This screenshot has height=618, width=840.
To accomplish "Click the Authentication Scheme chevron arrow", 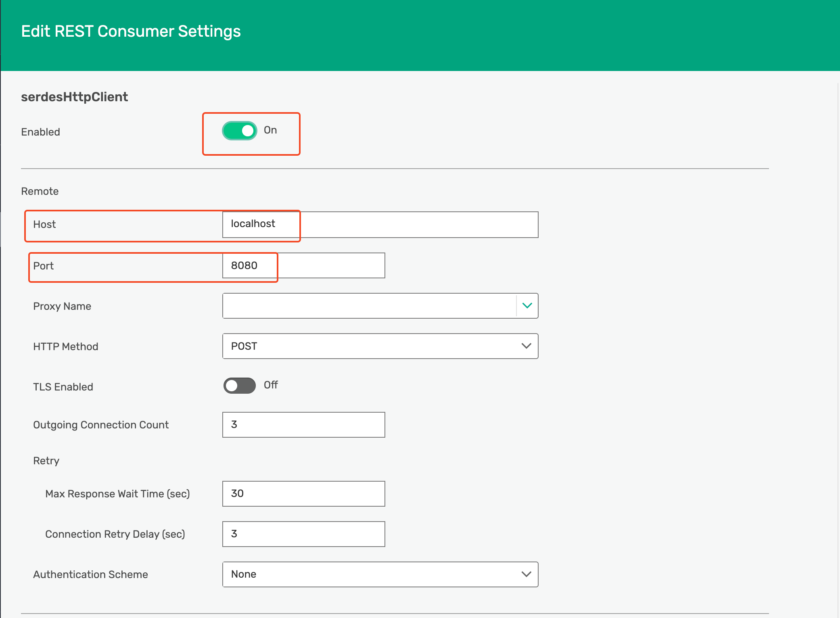I will [x=526, y=574].
